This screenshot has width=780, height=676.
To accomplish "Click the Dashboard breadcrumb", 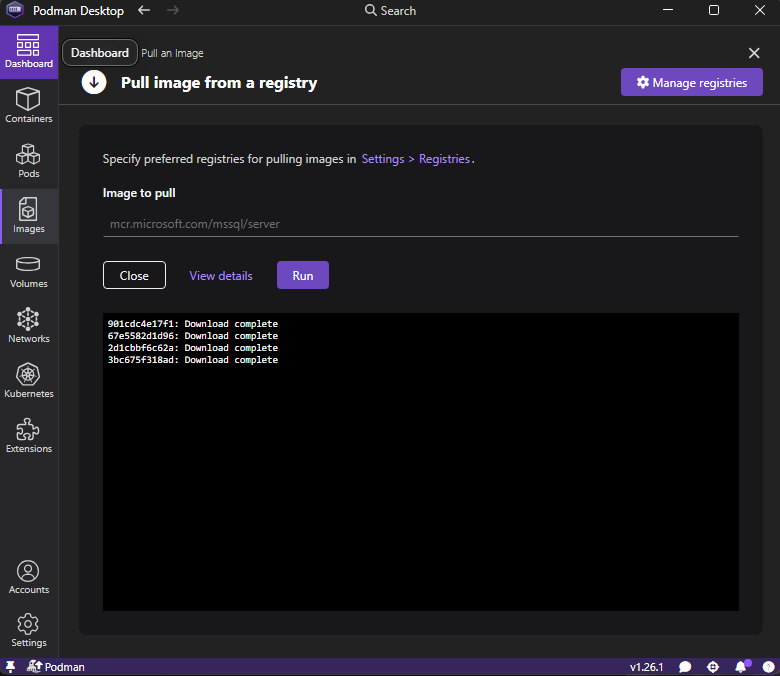I will pyautogui.click(x=99, y=53).
